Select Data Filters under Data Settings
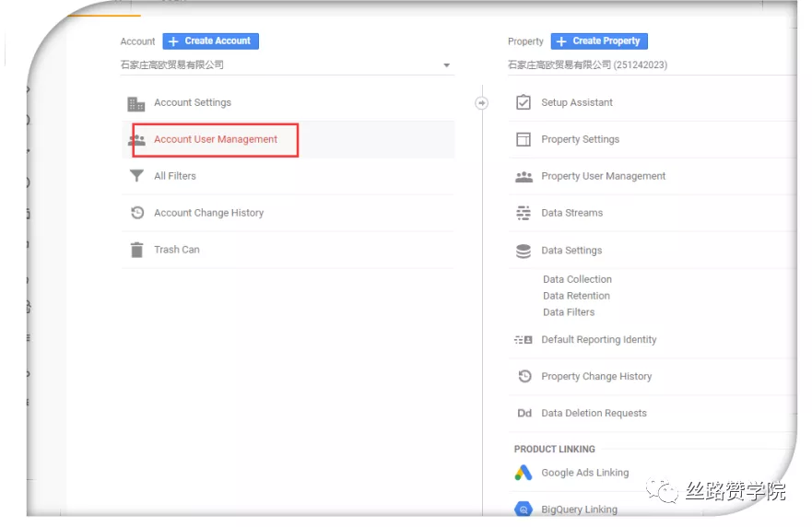812x527 pixels. click(569, 312)
